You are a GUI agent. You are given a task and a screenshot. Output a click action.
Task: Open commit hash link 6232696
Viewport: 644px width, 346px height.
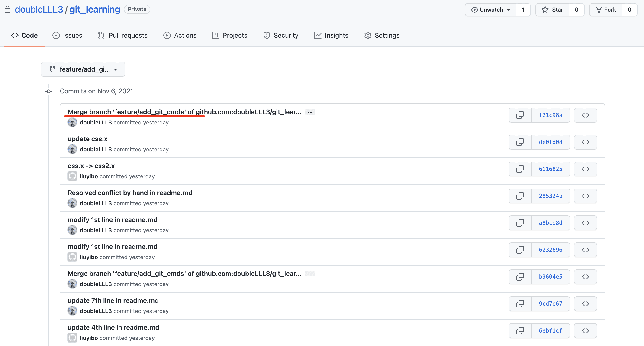coord(551,250)
